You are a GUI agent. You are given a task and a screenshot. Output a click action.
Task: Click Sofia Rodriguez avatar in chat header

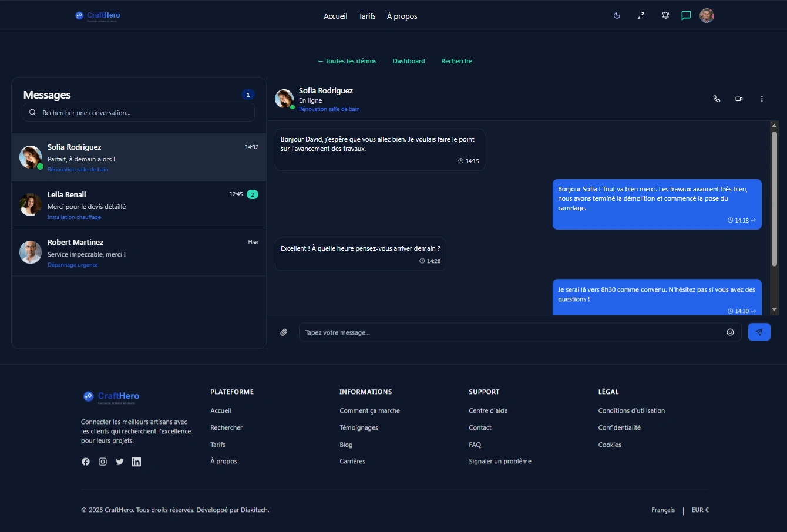pyautogui.click(x=284, y=99)
